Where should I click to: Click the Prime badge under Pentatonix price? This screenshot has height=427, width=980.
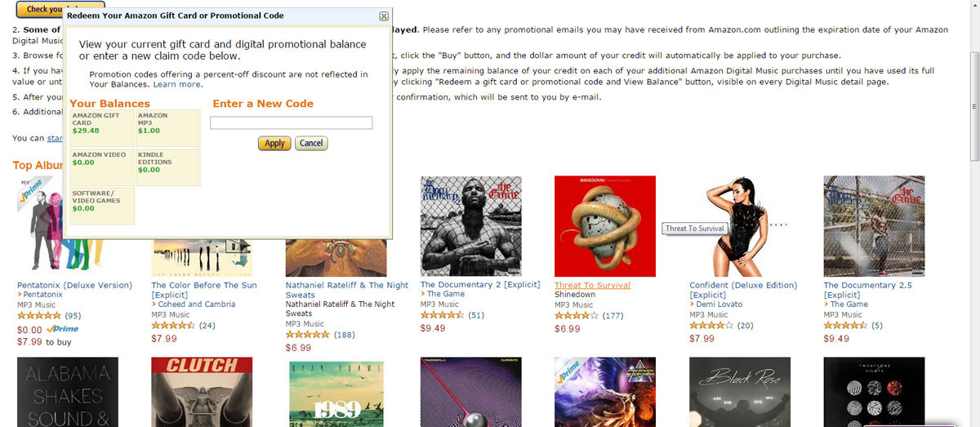pyautogui.click(x=62, y=329)
